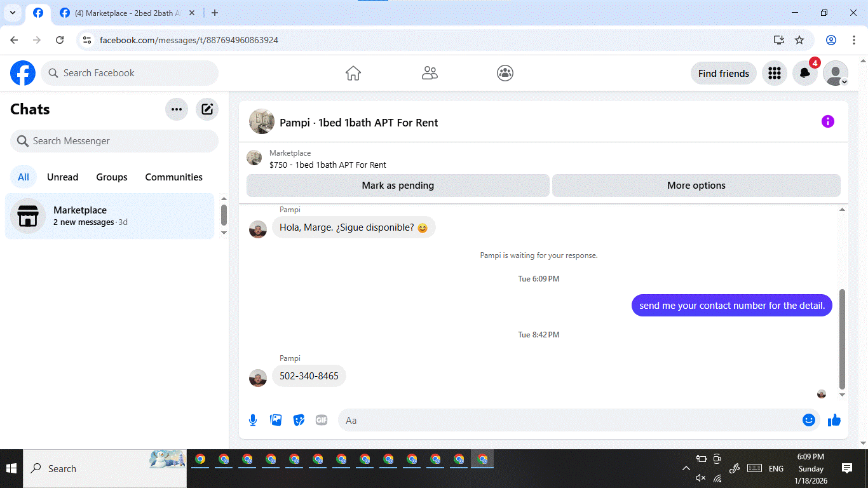Click Mark as pending button

398,186
